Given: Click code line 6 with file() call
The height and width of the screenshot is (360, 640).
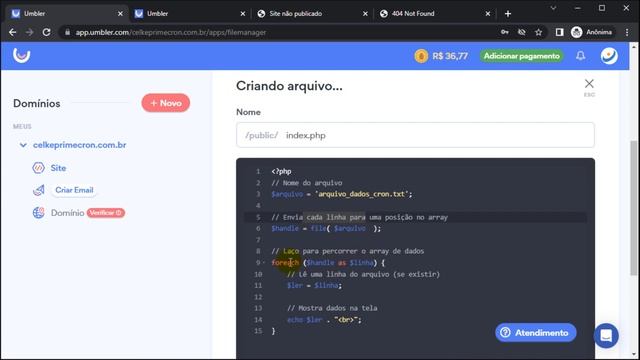Looking at the screenshot, I should tap(326, 228).
